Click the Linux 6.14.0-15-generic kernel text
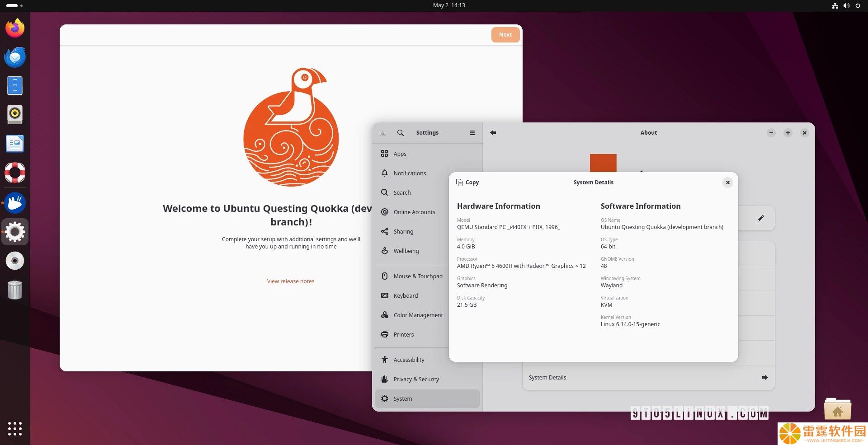 pyautogui.click(x=630, y=324)
